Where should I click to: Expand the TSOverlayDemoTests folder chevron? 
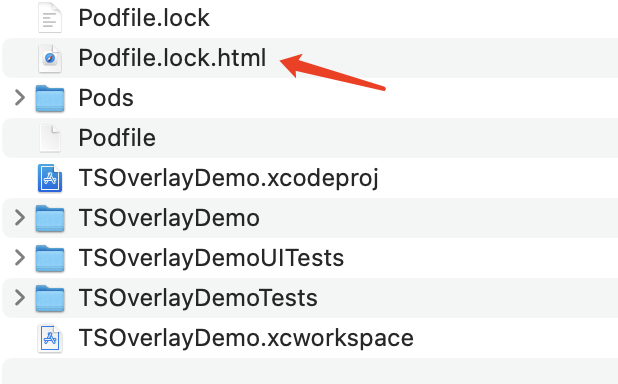20,298
